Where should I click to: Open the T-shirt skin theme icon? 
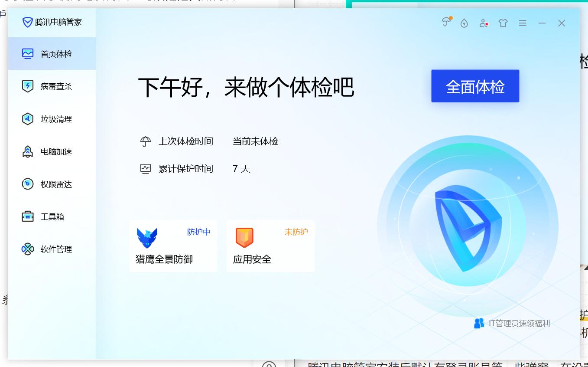(503, 23)
